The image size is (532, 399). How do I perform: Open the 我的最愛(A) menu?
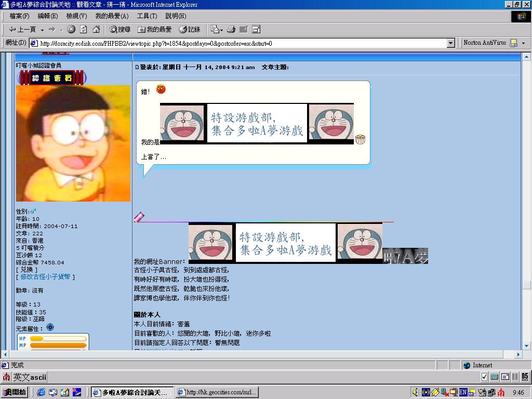pos(112,16)
